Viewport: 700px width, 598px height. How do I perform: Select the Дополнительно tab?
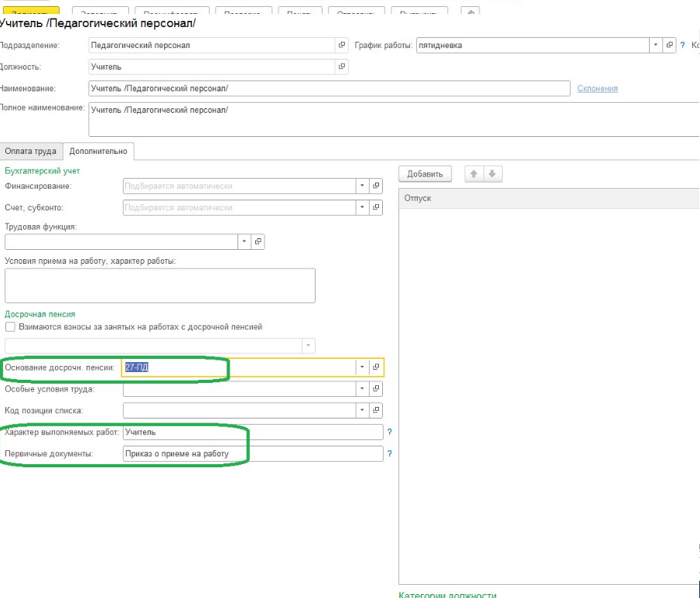click(98, 151)
